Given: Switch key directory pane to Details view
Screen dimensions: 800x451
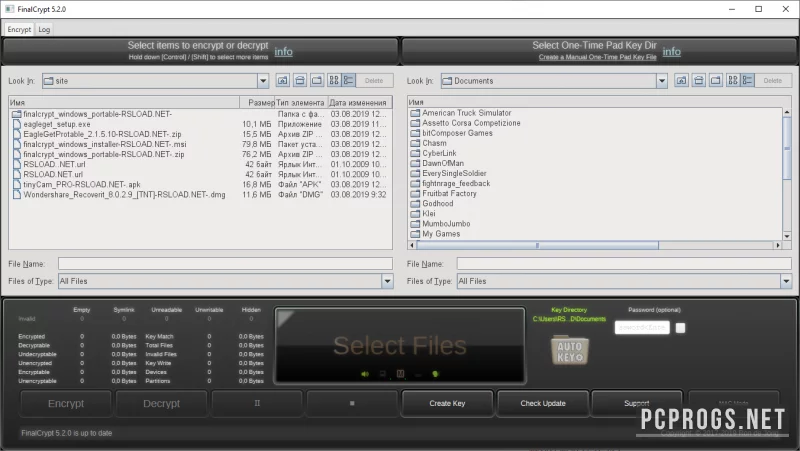Looking at the screenshot, I should pos(747,81).
